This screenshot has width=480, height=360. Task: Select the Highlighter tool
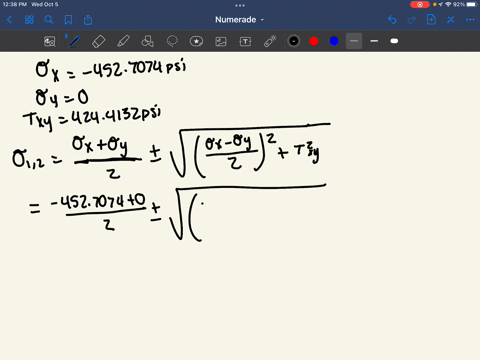[x=123, y=41]
